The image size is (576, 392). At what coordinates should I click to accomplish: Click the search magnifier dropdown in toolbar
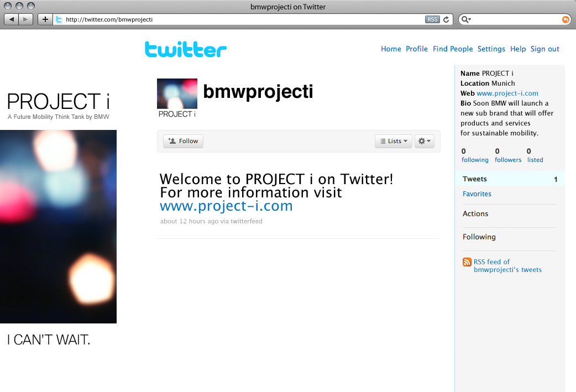pos(466,19)
